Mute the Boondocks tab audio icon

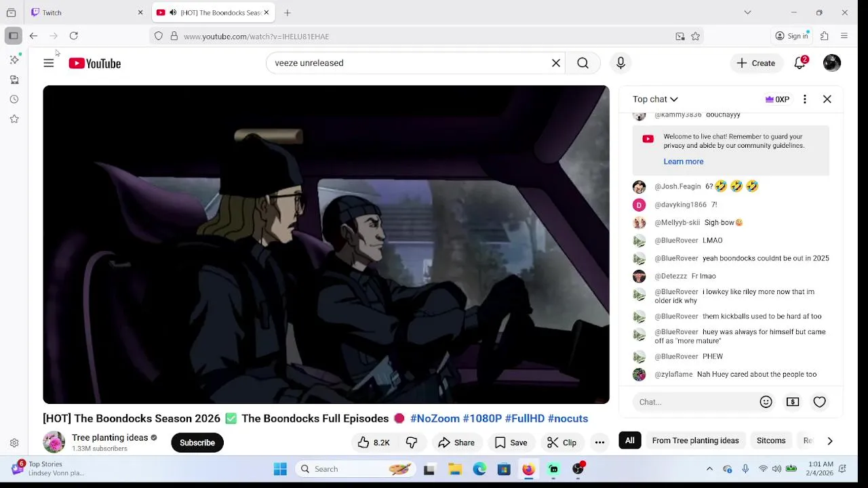coord(173,13)
